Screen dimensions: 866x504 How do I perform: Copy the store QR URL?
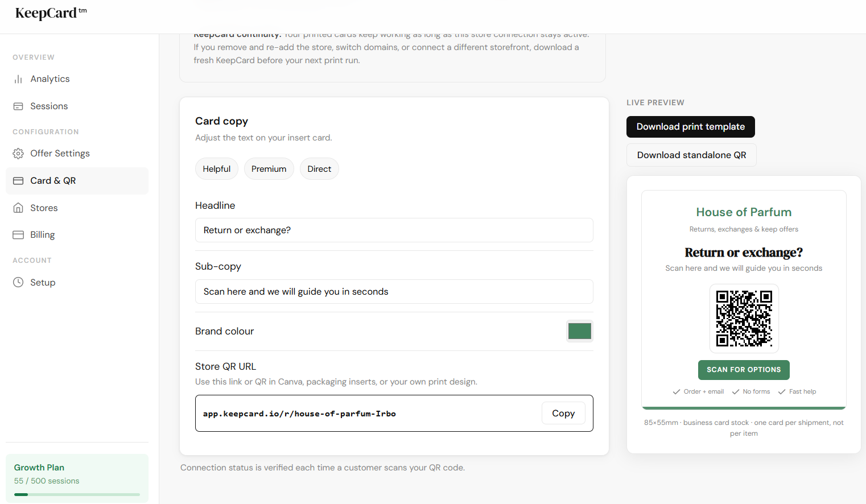click(563, 413)
